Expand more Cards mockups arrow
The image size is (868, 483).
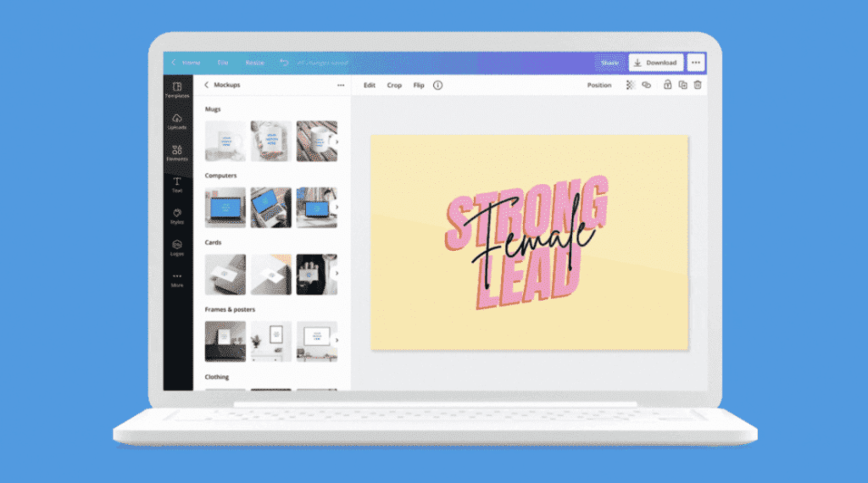pyautogui.click(x=337, y=274)
